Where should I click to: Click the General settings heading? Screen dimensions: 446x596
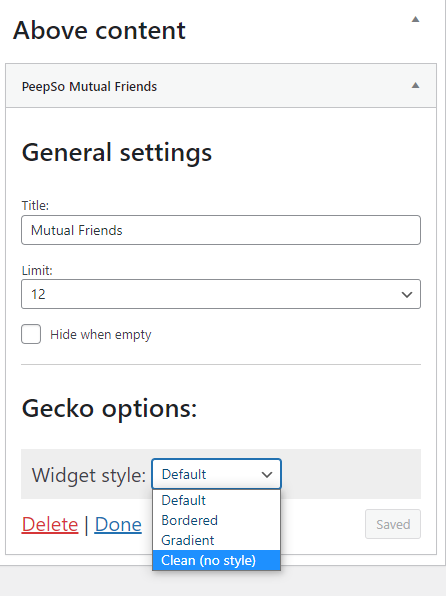point(117,152)
